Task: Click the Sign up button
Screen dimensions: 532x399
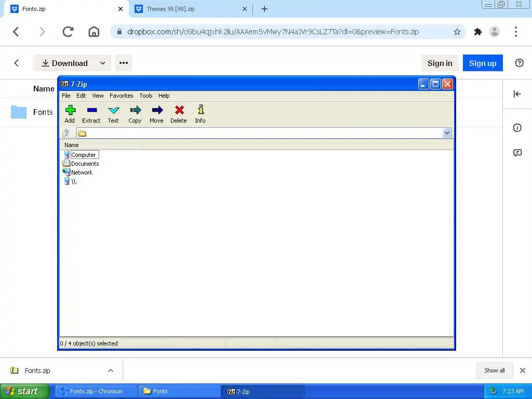Action: coord(483,63)
